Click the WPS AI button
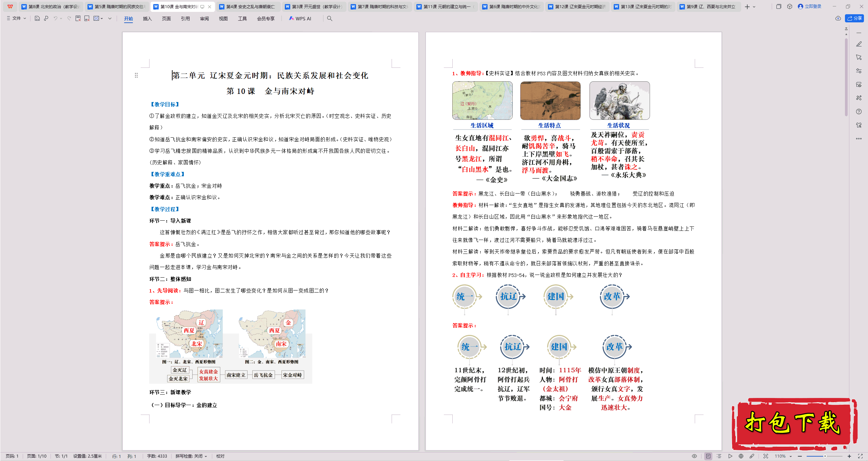The height and width of the screenshot is (461, 868). (300, 19)
